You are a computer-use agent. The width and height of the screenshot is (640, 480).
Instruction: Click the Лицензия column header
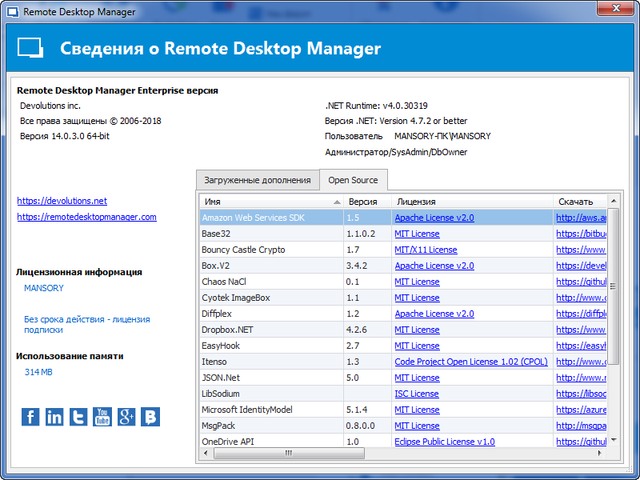click(470, 201)
